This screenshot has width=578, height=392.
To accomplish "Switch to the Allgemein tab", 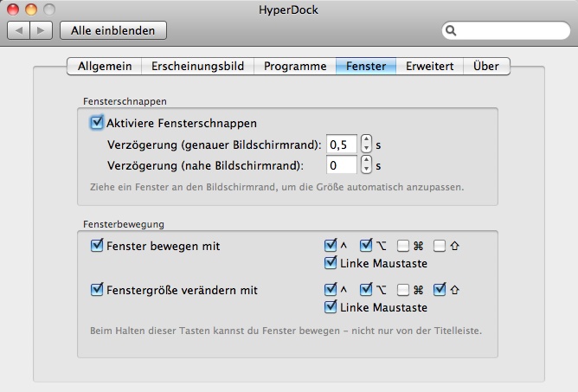I will 105,66.
